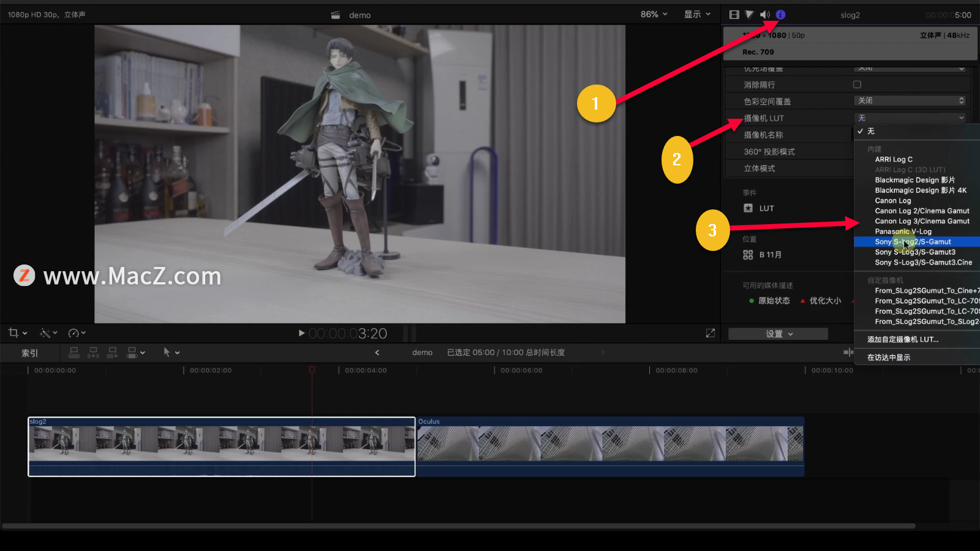
Task: Start playback with the play button
Action: (301, 333)
